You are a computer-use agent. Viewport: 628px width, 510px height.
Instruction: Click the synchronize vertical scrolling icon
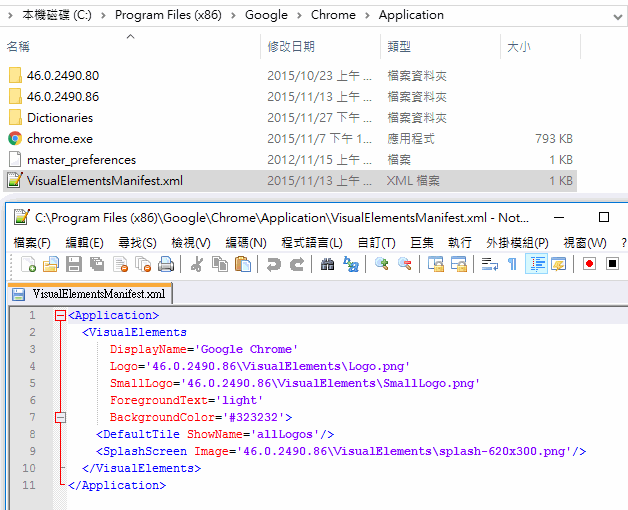coord(435,264)
